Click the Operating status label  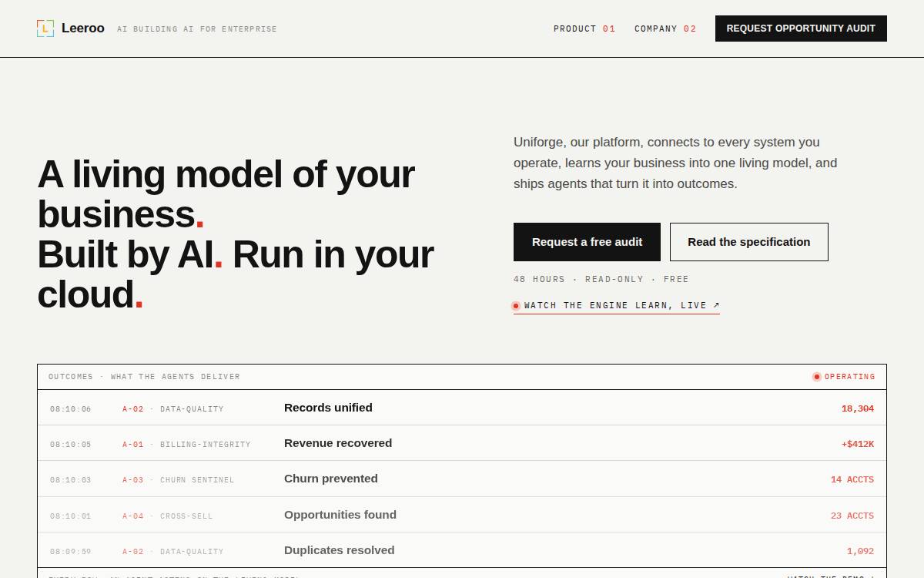pos(850,377)
